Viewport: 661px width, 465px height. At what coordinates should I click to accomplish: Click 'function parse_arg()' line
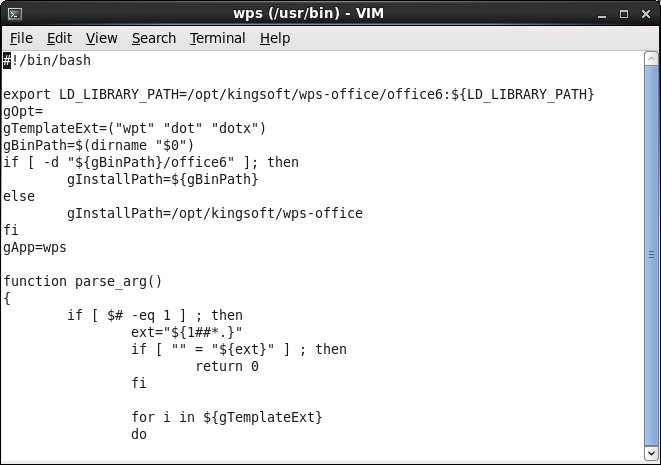(x=83, y=281)
